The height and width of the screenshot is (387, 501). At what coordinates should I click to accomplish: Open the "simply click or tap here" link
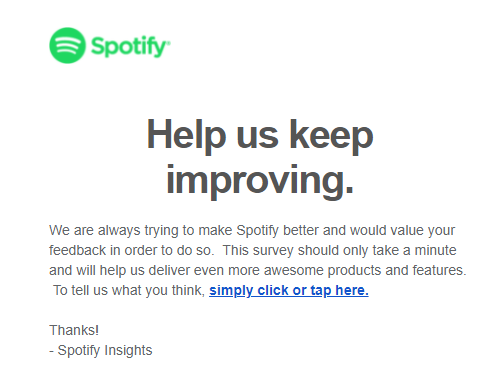[289, 290]
